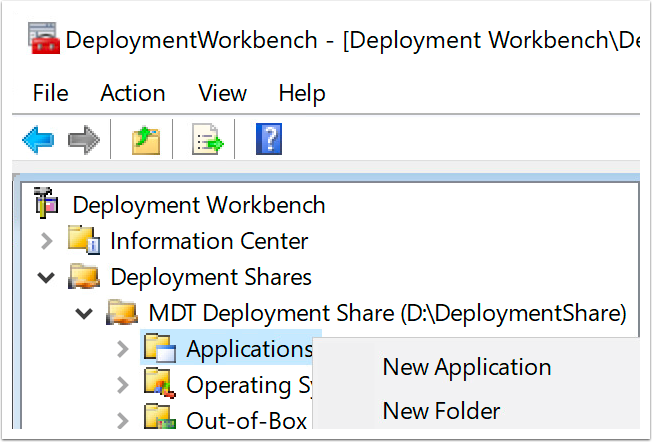Select the Information Center tree label
652x442 pixels.
[x=209, y=241]
